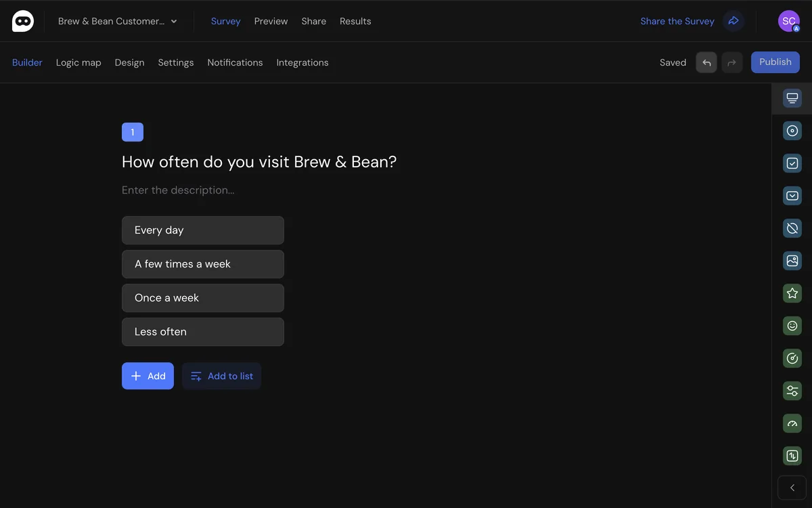Image resolution: width=812 pixels, height=508 pixels.
Task: Click the Saved status text
Action: [673, 62]
